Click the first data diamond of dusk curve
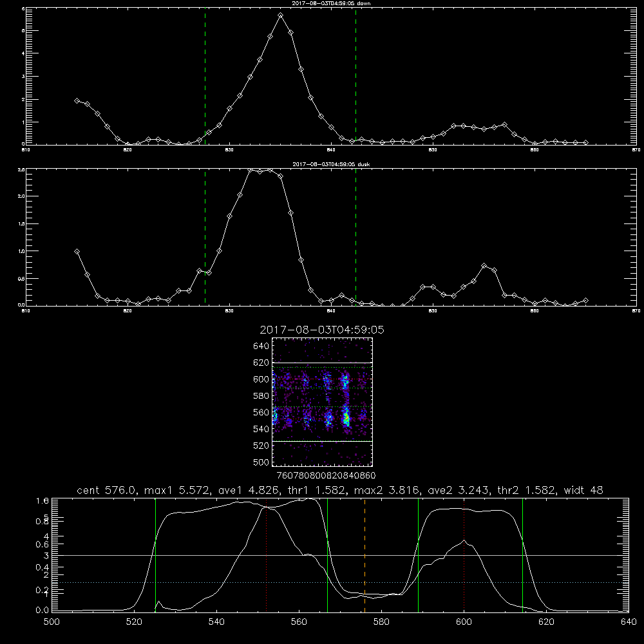Image resolution: width=644 pixels, height=644 pixels. pyautogui.click(x=77, y=251)
